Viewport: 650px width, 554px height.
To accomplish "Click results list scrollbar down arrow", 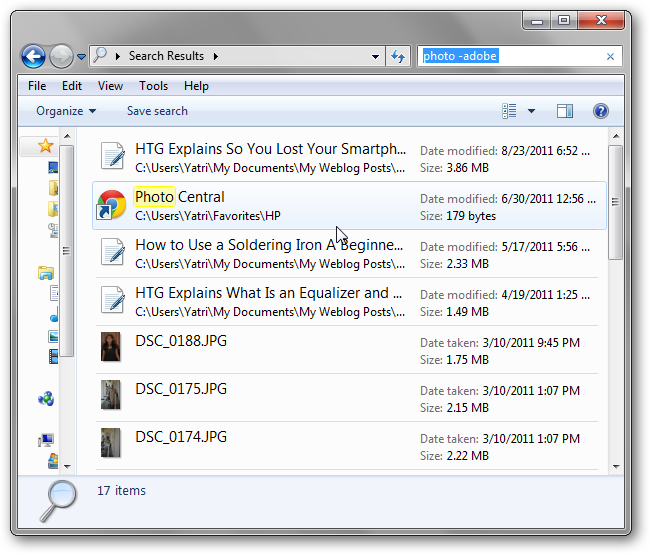I will pyautogui.click(x=616, y=467).
